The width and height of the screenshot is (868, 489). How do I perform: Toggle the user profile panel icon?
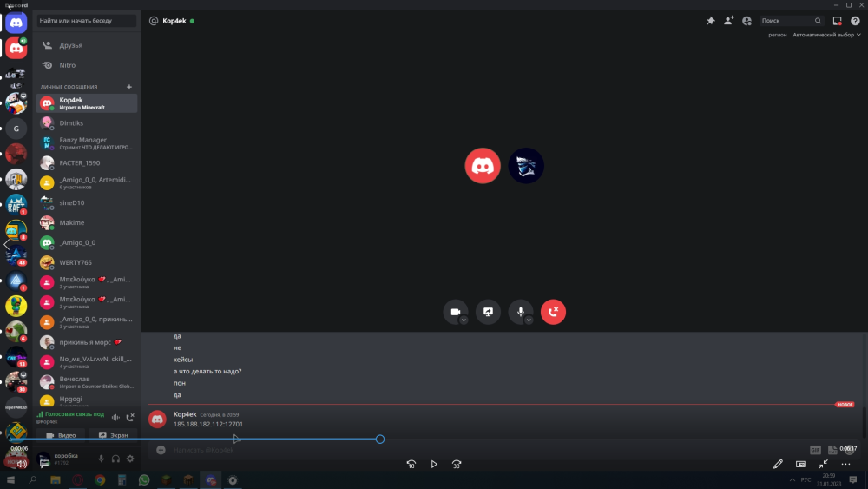point(746,21)
